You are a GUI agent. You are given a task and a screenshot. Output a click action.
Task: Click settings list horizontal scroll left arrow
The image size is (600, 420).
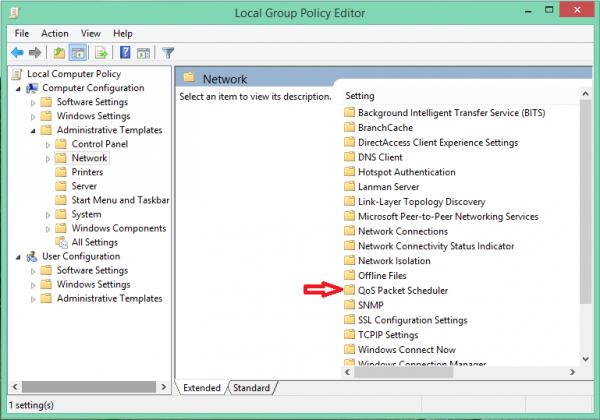347,372
